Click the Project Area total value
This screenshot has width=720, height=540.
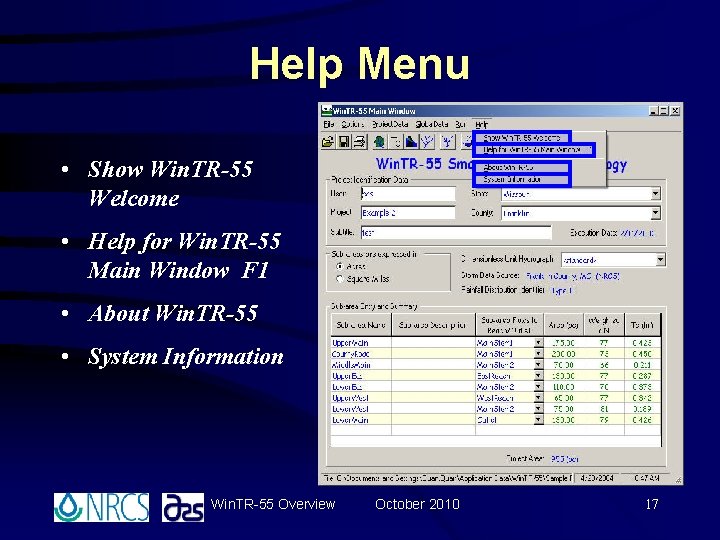coord(565,458)
